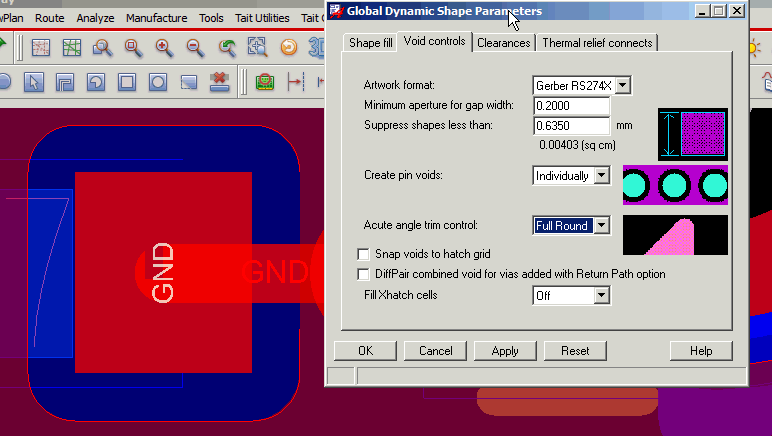Click the Zoom In magnifier icon
The width and height of the screenshot is (772, 436).
(x=164, y=47)
